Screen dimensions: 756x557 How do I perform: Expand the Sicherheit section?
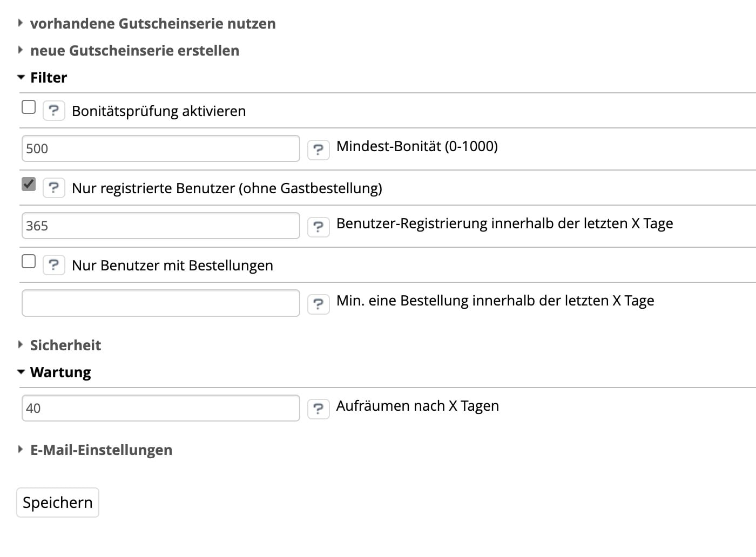coord(65,345)
